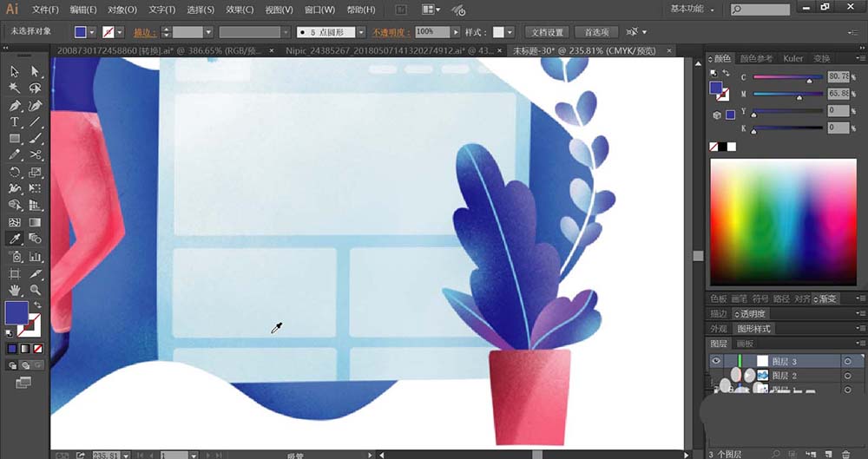Click target circle of 图层 3

[x=847, y=361]
